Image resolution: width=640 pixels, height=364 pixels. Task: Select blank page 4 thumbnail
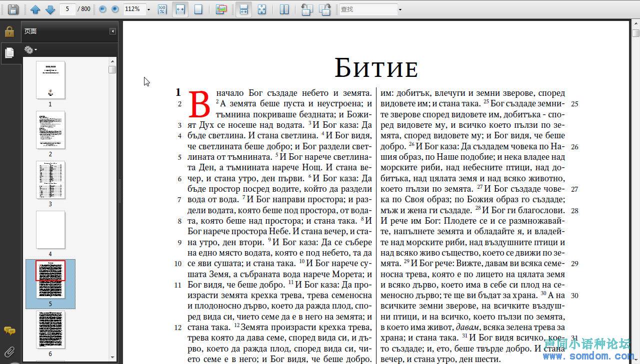click(50, 230)
